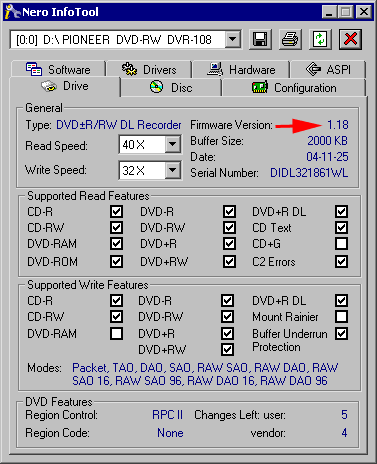The image size is (377, 464).
Task: Toggle DVD+RW write feature checkbox
Action: (x=227, y=349)
